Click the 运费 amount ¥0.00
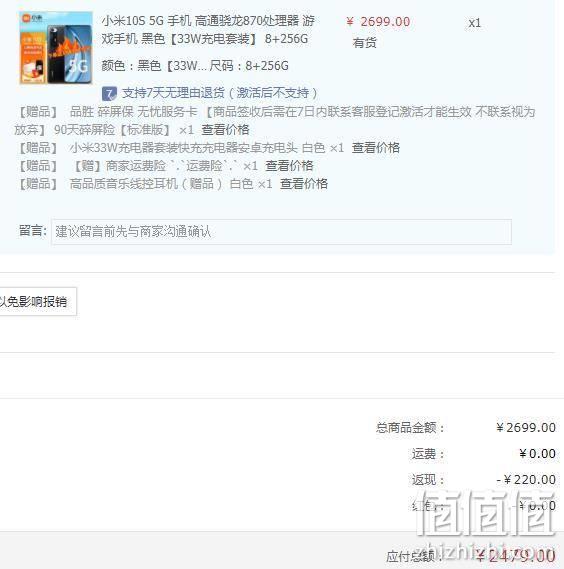The height and width of the screenshot is (569, 564). point(538,454)
